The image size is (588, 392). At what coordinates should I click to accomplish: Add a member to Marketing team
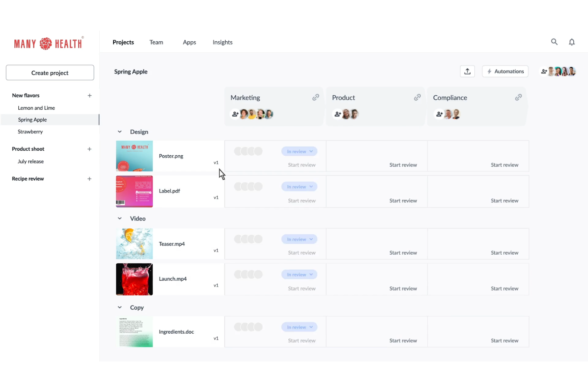(235, 114)
